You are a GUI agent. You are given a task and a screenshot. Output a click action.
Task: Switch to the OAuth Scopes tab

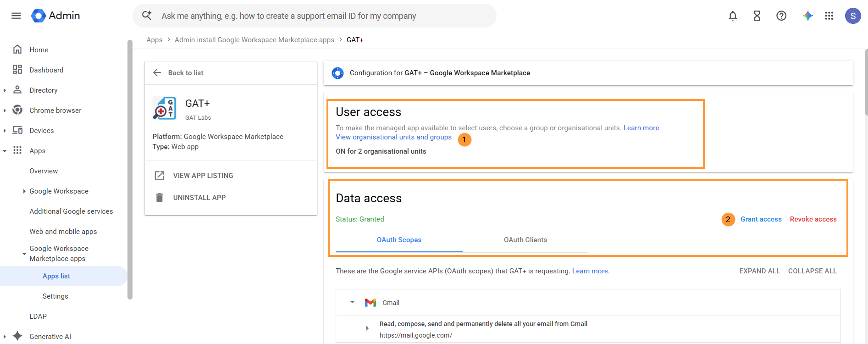pyautogui.click(x=399, y=240)
